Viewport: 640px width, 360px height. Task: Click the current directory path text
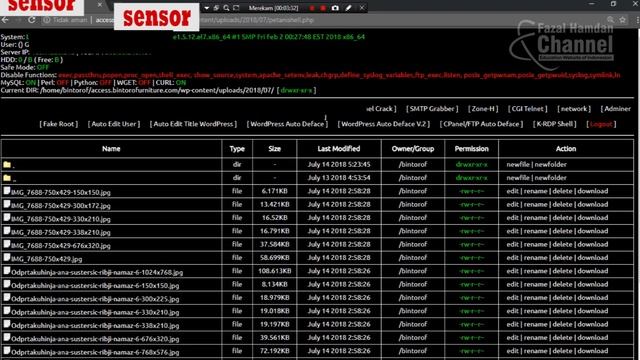pos(157,90)
